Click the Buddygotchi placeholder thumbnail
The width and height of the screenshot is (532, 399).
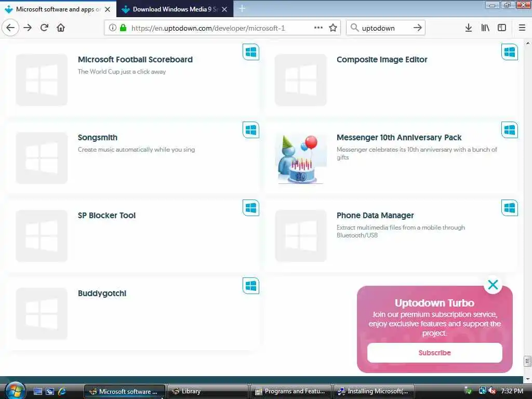point(42,314)
